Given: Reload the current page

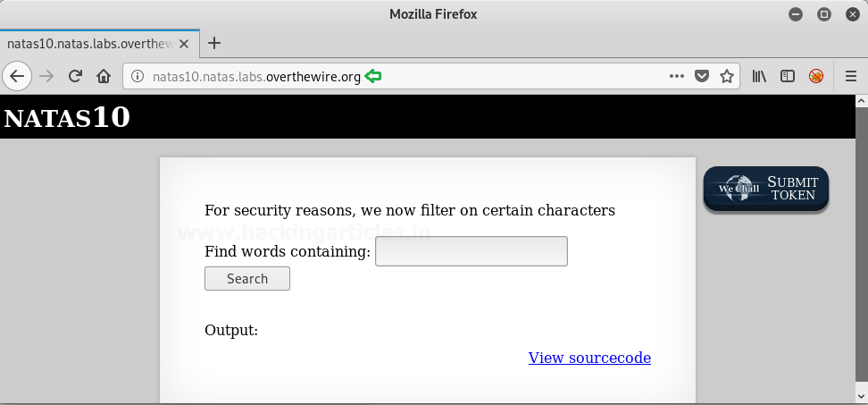Looking at the screenshot, I should pyautogui.click(x=76, y=76).
